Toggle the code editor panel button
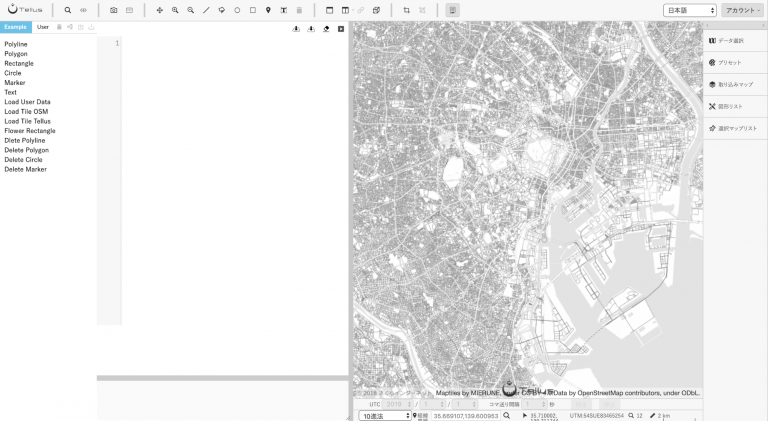This screenshot has width=768, height=421. point(453,10)
